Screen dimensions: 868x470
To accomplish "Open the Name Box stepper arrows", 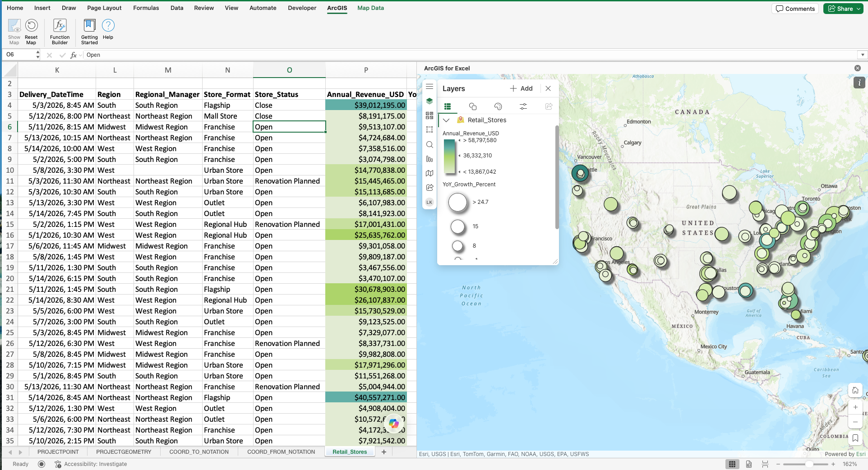I will (38, 55).
